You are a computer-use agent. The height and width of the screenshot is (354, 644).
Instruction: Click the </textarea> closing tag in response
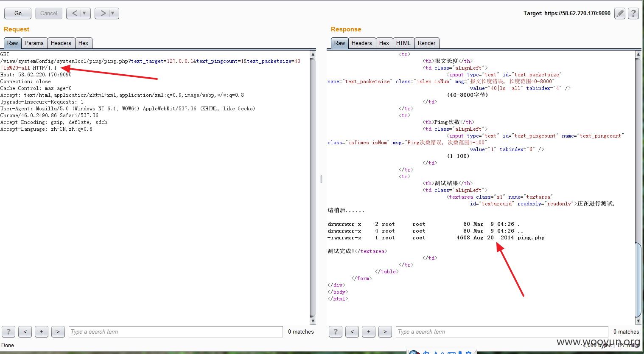[371, 251]
